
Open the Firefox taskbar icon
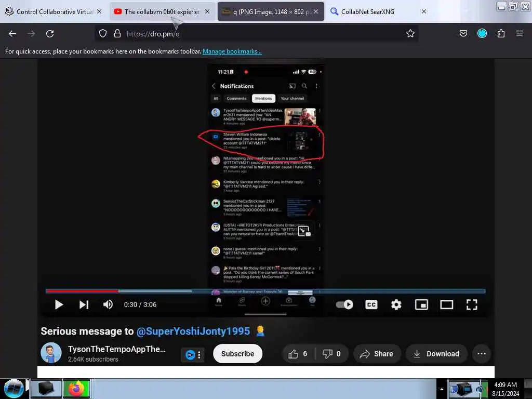click(76, 389)
